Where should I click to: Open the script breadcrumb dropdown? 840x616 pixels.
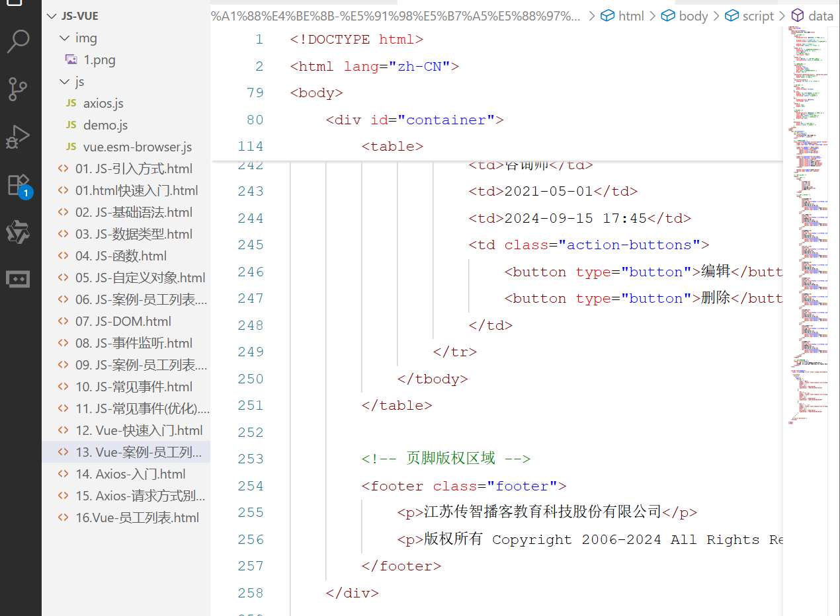click(x=749, y=16)
